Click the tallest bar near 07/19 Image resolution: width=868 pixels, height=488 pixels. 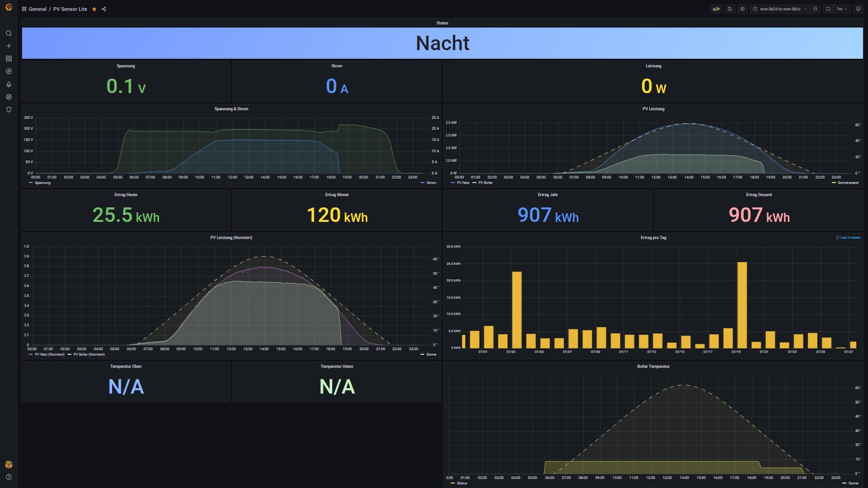click(742, 305)
